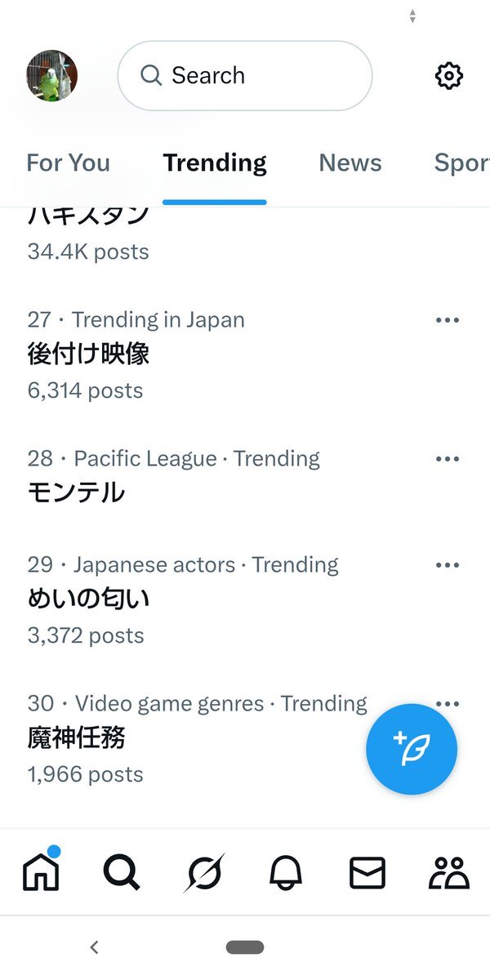Switch to the For You tab
Screen dimensions: 490x980
[68, 163]
